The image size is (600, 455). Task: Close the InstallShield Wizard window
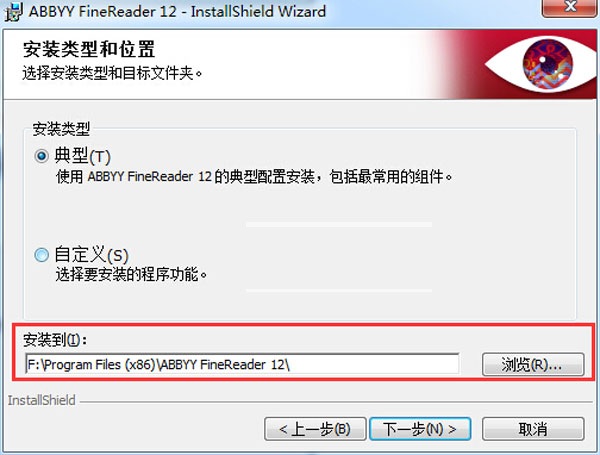tap(569, 8)
